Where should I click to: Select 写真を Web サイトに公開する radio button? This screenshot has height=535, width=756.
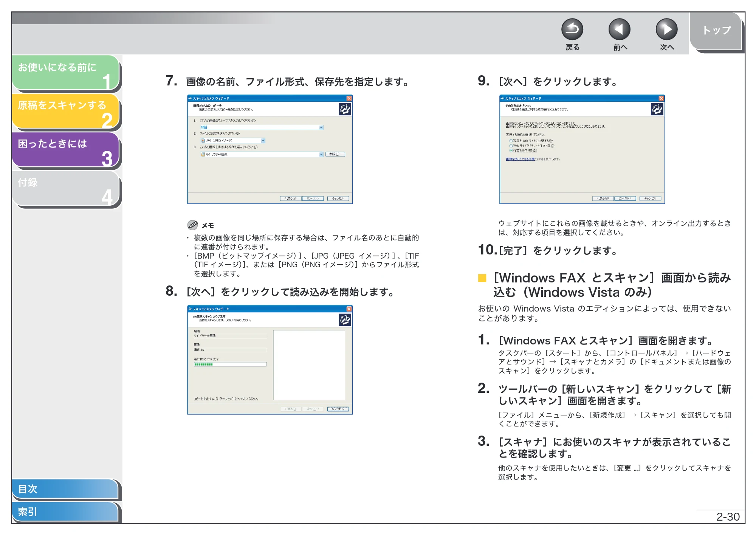pos(511,141)
